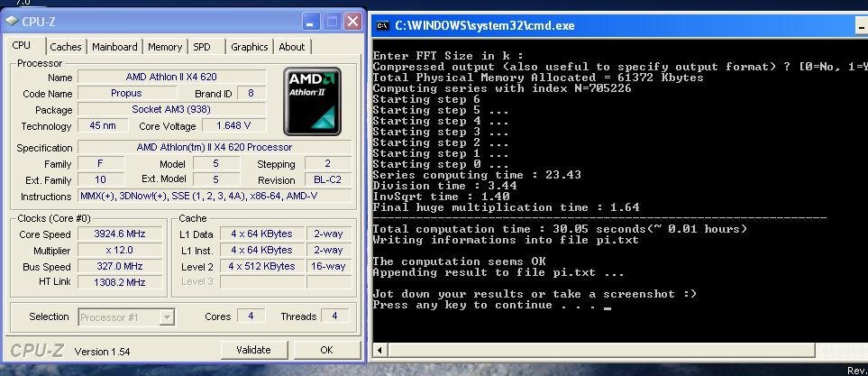
Task: Click the Brand ID value 8
Action: 251,93
